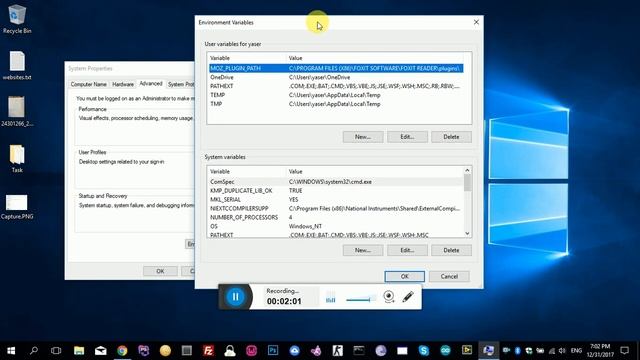Open Arduino from taskbar
This screenshot has width=640, height=360.
[x=445, y=350]
